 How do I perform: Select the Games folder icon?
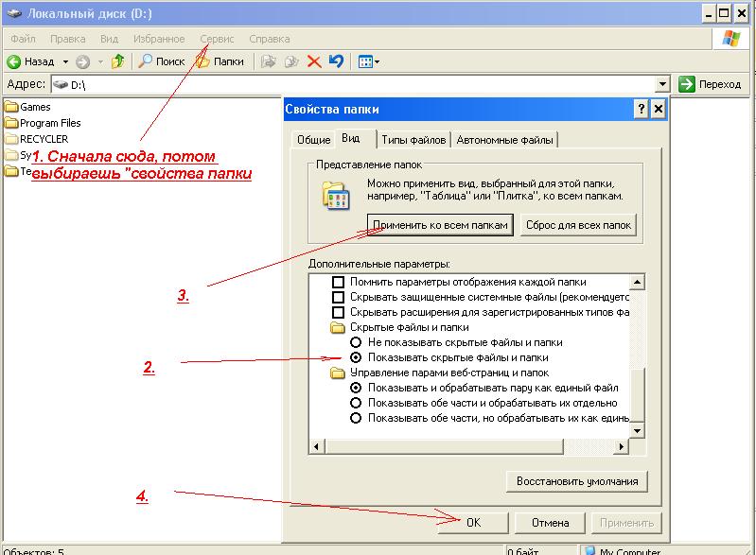coord(11,107)
